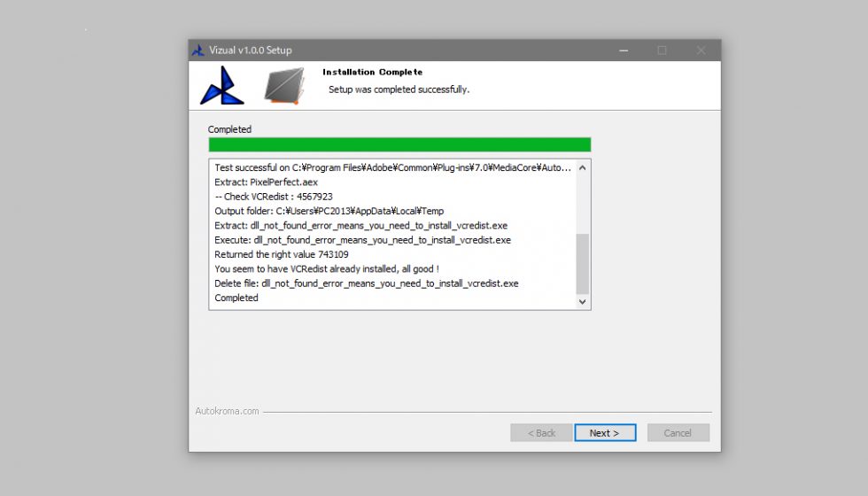The image size is (868, 496).
Task: Click the Autokroma.com label
Action: click(227, 411)
